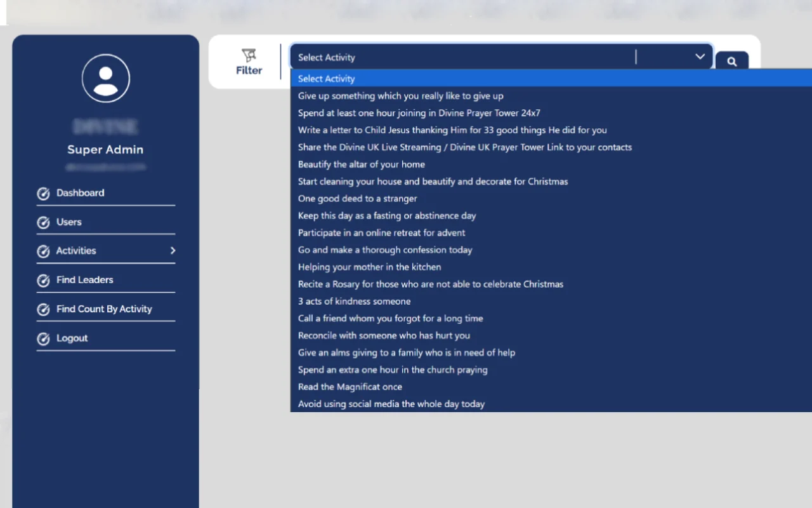Choose 'Helping your mother in the kitchen'

click(x=370, y=267)
